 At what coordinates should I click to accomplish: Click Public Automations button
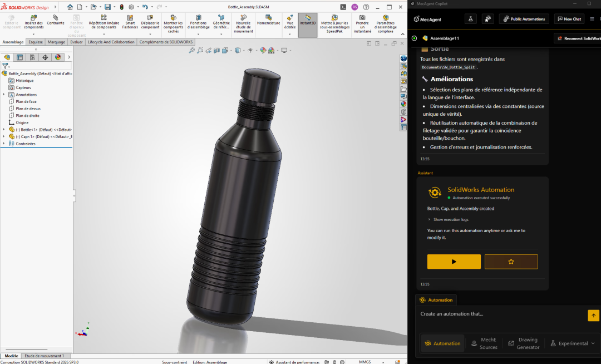pyautogui.click(x=524, y=19)
